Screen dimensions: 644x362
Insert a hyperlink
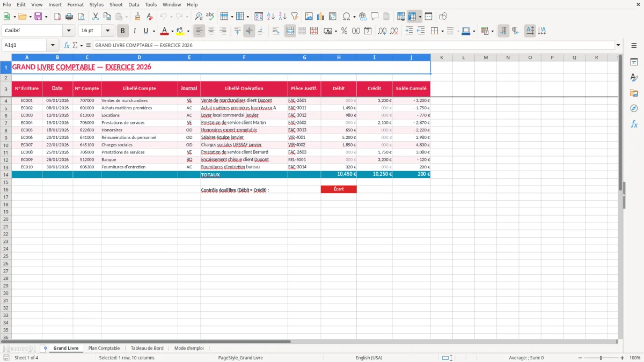[x=363, y=17]
